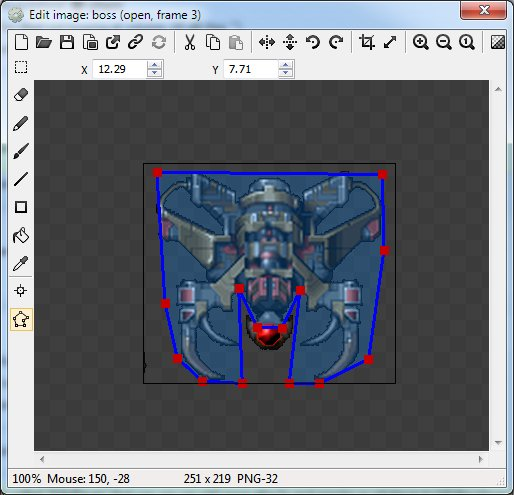Viewport: 514px width, 495px height.
Task: Click the Crop image icon
Action: (367, 42)
